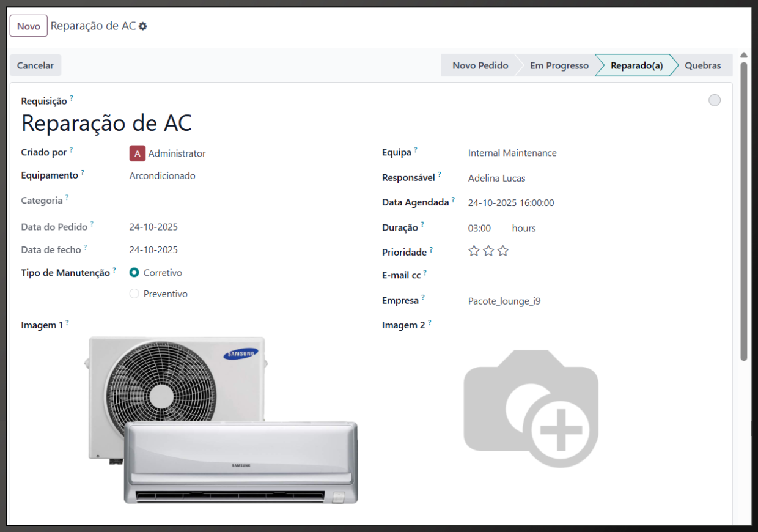Move request to Quebras stage

point(702,65)
